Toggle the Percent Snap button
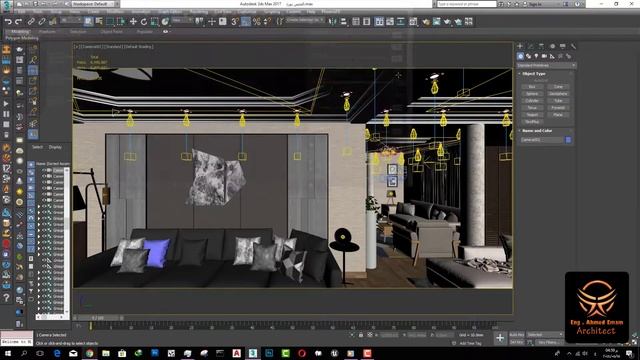640x360 pixels. click(256, 22)
